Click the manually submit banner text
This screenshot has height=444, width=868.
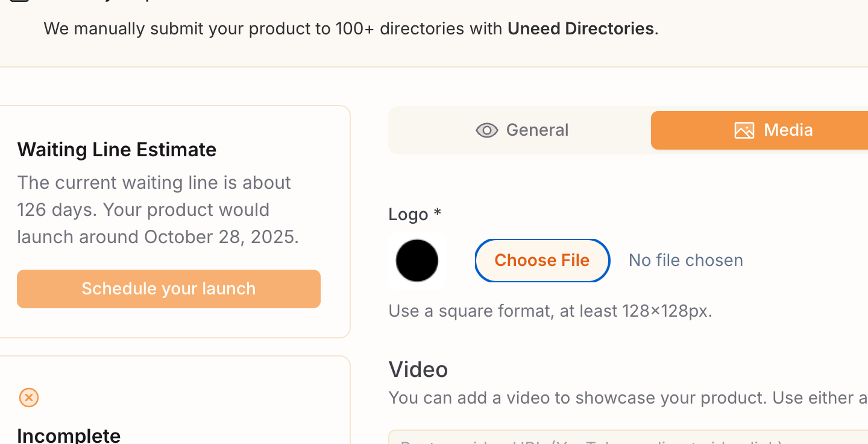tap(351, 28)
